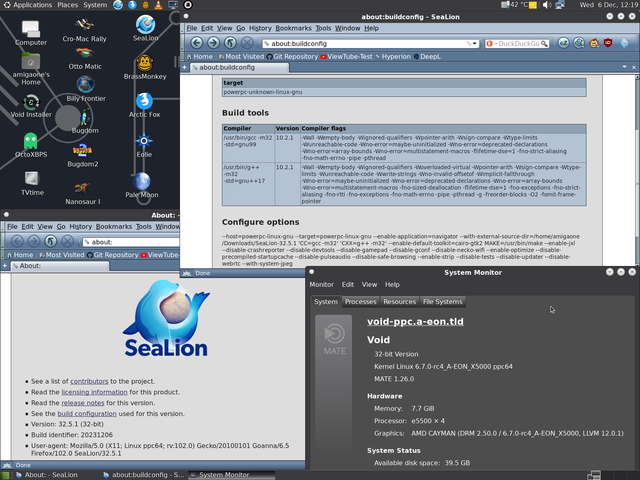Click Reload button in the buildconfig window
Viewport: 640px width, 480px height.
point(230,43)
